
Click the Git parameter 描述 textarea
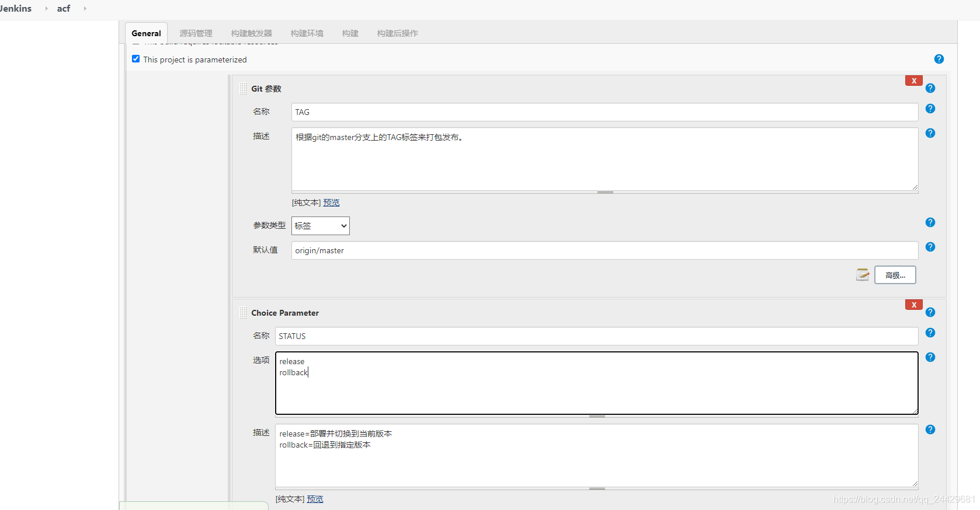[x=604, y=159]
